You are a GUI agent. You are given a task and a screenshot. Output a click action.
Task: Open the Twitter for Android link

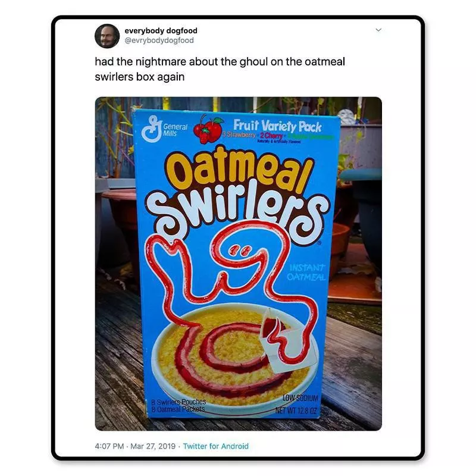tap(215, 446)
